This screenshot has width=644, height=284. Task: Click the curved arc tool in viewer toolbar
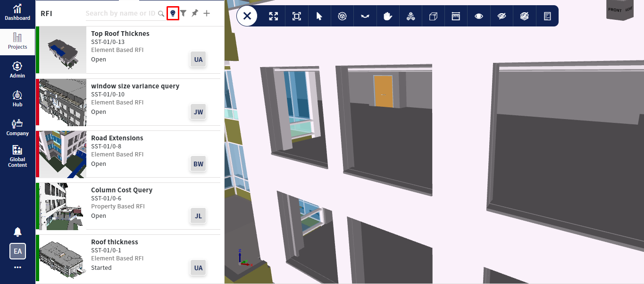tap(365, 16)
